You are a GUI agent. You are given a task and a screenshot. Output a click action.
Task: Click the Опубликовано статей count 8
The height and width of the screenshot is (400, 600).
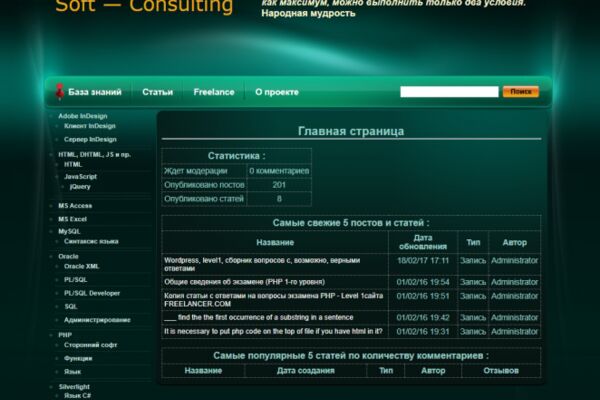click(x=279, y=199)
